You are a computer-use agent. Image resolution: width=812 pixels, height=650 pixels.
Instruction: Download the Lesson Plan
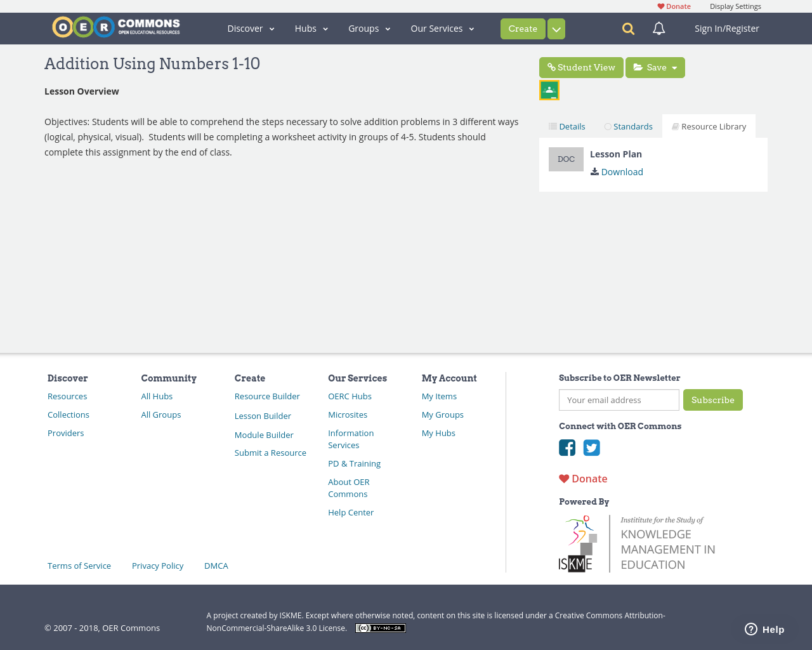[617, 172]
